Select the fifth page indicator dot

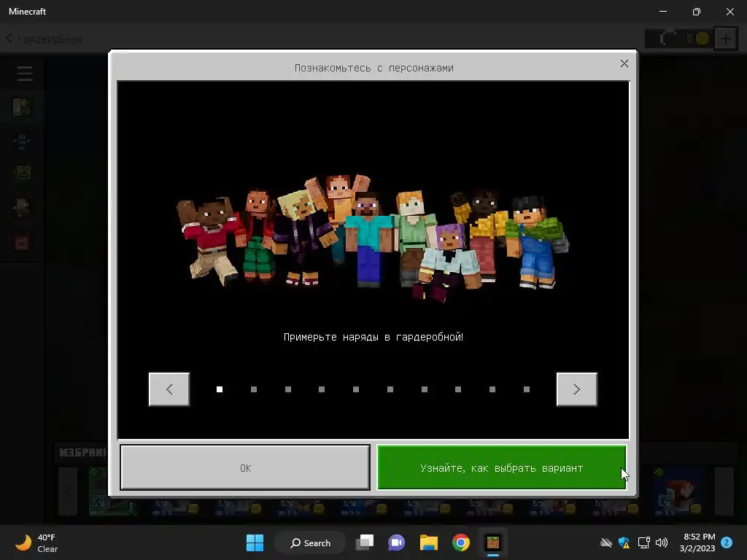pyautogui.click(x=356, y=389)
